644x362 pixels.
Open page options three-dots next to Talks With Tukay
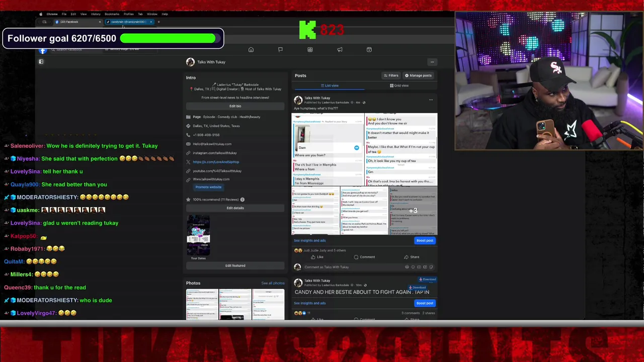pyautogui.click(x=432, y=62)
